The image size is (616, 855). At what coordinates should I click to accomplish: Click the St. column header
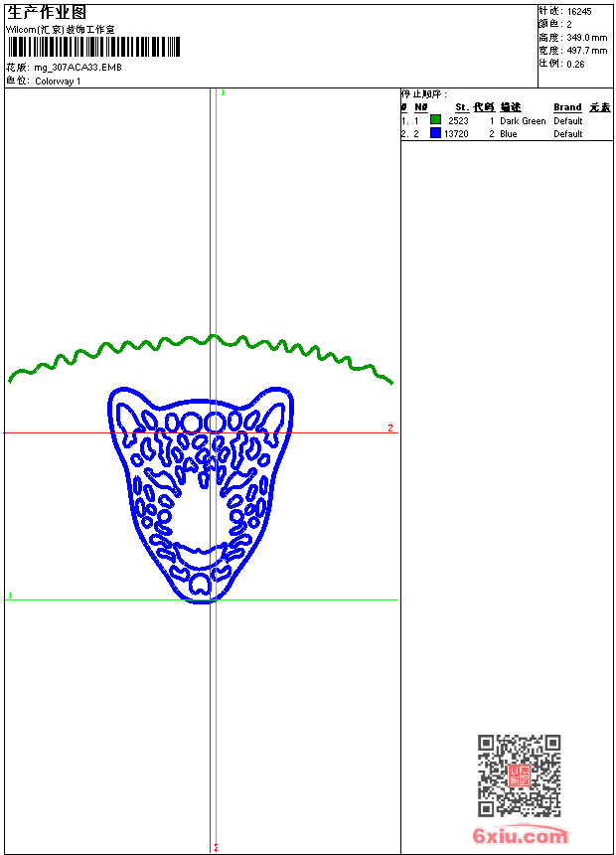[462, 107]
